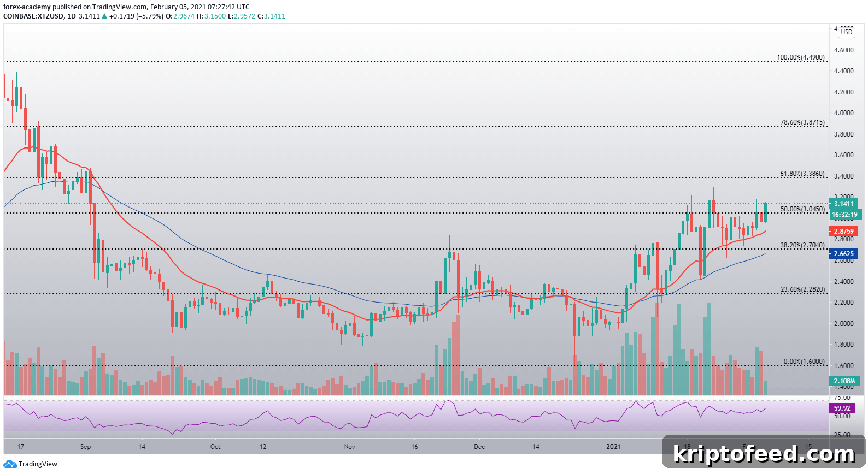The image size is (868, 474).
Task: Select the 50.00%(3.0450) Fibonacci level label
Action: pos(802,209)
